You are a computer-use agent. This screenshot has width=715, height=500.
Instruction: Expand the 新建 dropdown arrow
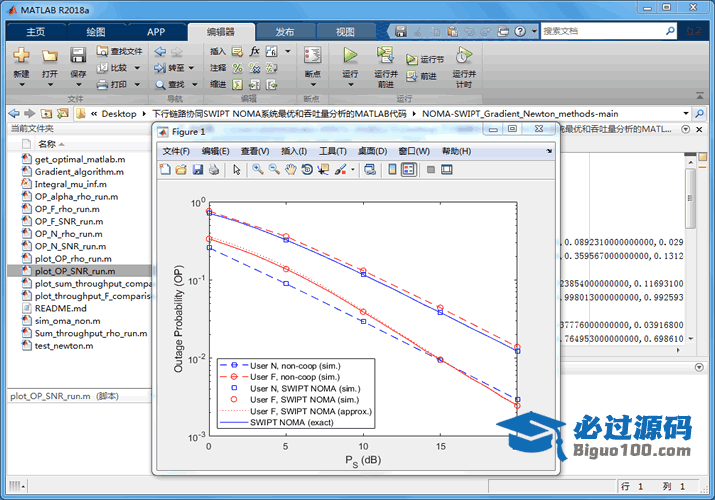pyautogui.click(x=21, y=85)
